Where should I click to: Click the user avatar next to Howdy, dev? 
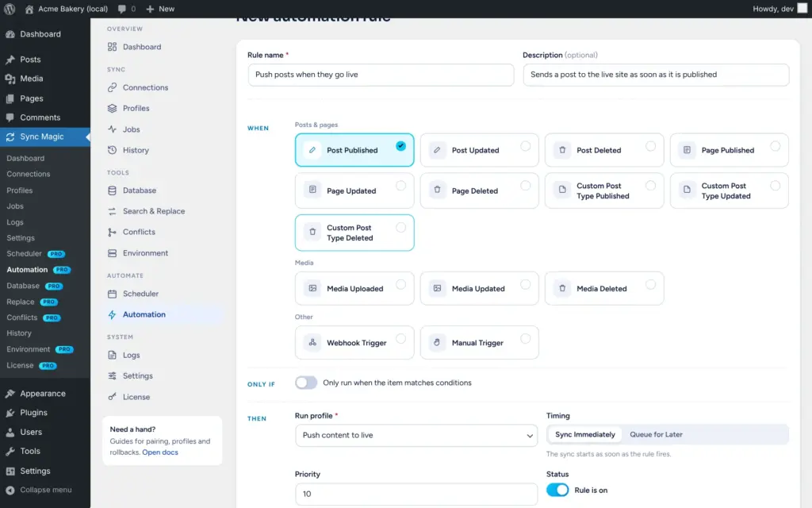point(802,8)
